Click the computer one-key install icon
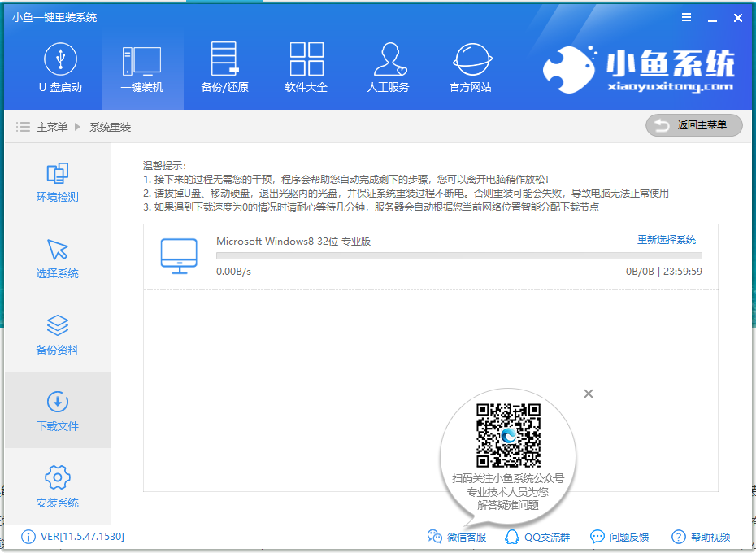756x553 pixels. coord(141,61)
